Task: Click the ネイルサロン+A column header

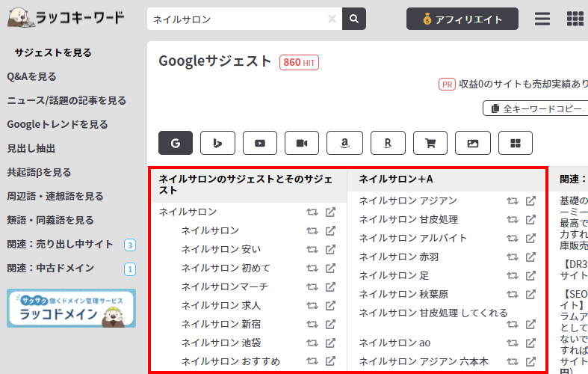Action: [396, 179]
